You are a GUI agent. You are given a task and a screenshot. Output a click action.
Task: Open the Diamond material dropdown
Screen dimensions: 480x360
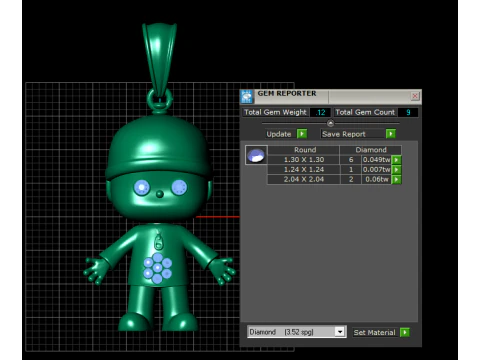340,332
